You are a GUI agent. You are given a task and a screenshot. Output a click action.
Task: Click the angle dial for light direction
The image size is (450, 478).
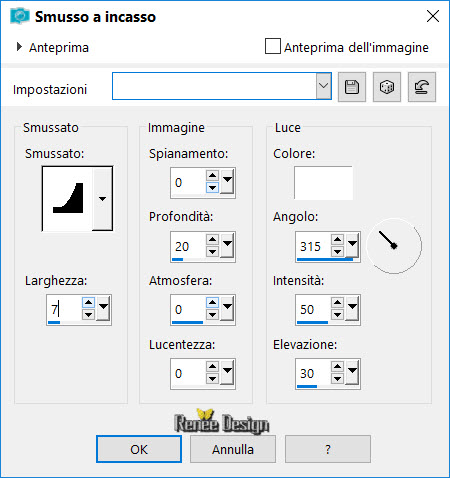coord(394,246)
